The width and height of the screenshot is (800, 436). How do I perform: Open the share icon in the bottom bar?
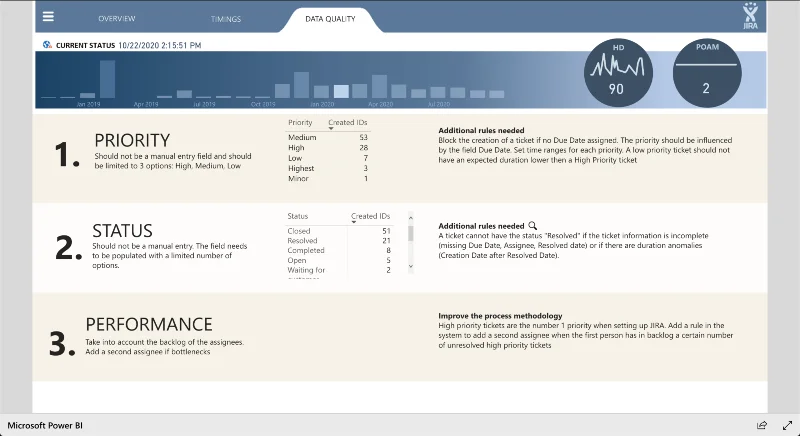click(x=762, y=425)
